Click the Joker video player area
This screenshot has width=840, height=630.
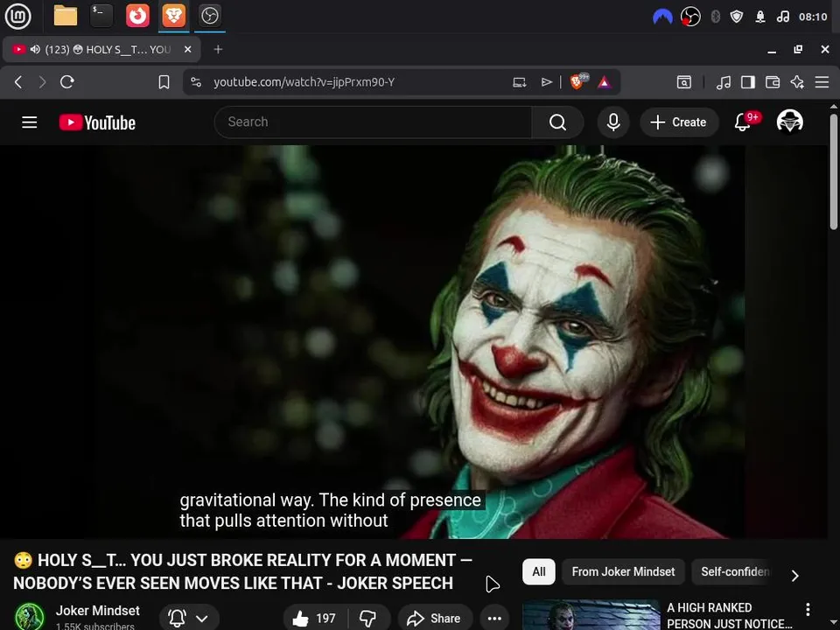414,342
